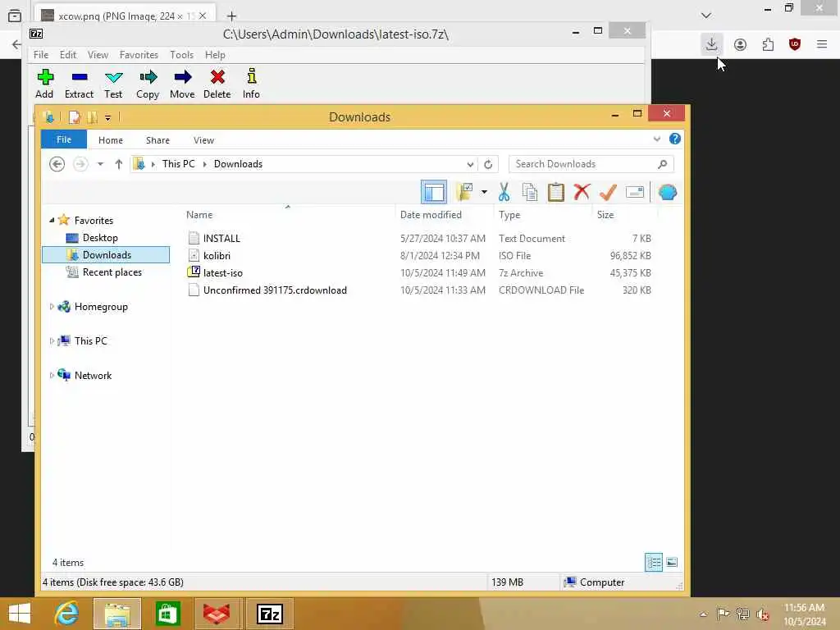
Task: Open 7-Zip Favorites menu
Action: pyautogui.click(x=139, y=55)
